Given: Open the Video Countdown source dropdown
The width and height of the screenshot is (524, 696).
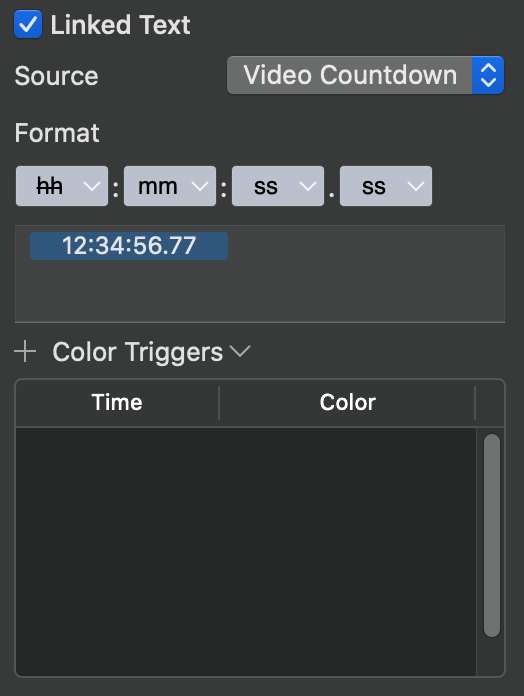Looking at the screenshot, I should click(365, 75).
